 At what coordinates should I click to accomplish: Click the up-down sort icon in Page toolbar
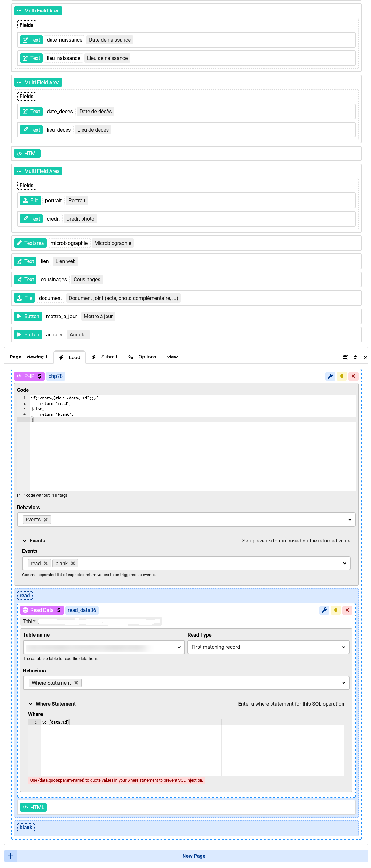click(x=355, y=357)
